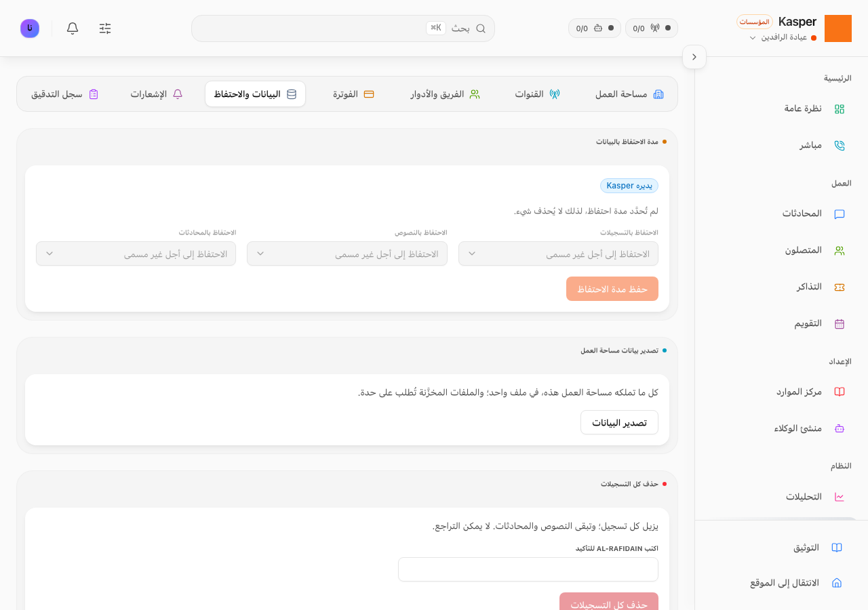Click the المؤسسات plan badge

tap(755, 22)
